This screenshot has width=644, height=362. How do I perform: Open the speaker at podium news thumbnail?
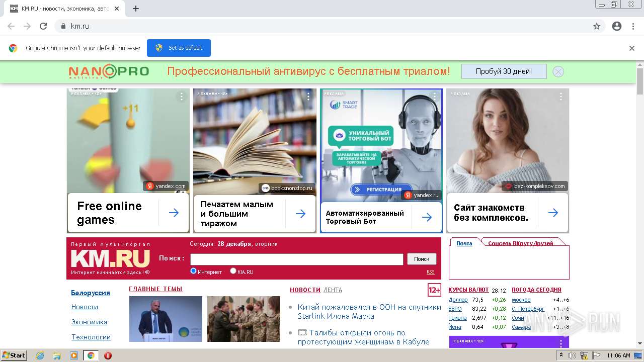click(x=166, y=319)
